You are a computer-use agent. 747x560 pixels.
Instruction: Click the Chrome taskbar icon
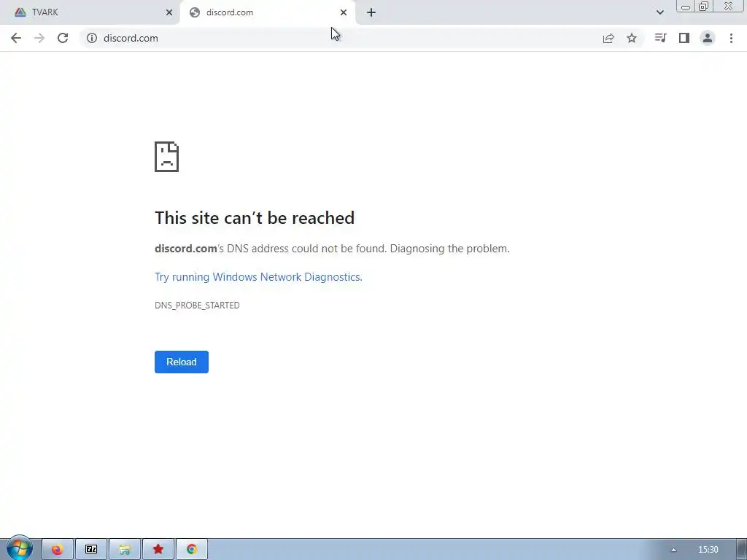(192, 550)
